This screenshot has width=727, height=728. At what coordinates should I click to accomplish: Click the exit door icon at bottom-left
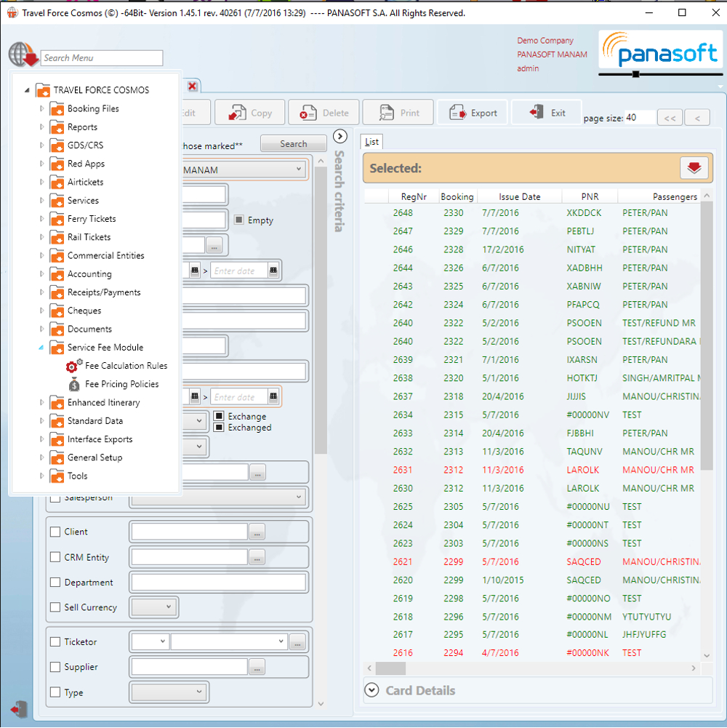(20, 708)
